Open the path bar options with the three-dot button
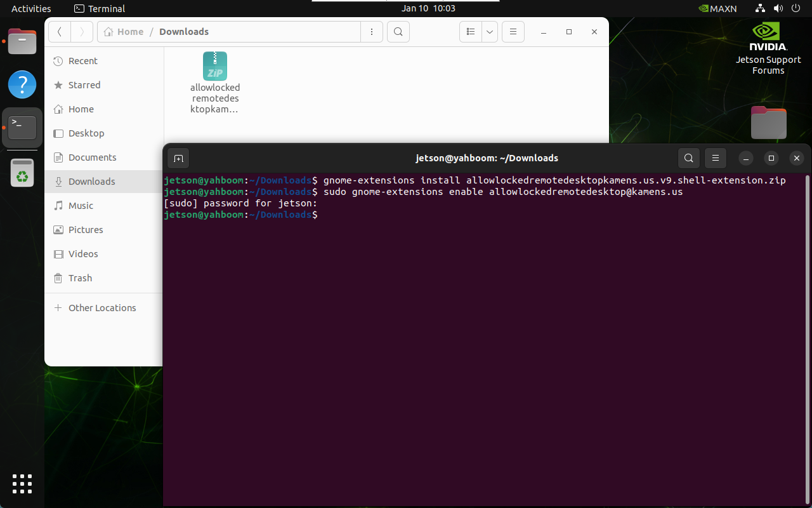The image size is (812, 508). pyautogui.click(x=372, y=31)
